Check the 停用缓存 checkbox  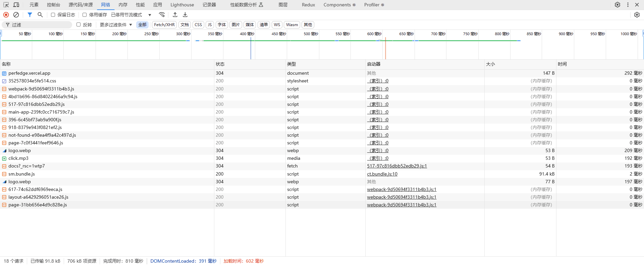coord(85,15)
